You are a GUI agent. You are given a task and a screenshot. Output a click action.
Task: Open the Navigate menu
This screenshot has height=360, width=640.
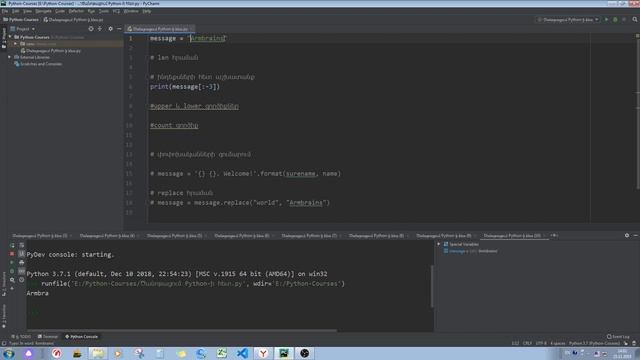pyautogui.click(x=43, y=11)
